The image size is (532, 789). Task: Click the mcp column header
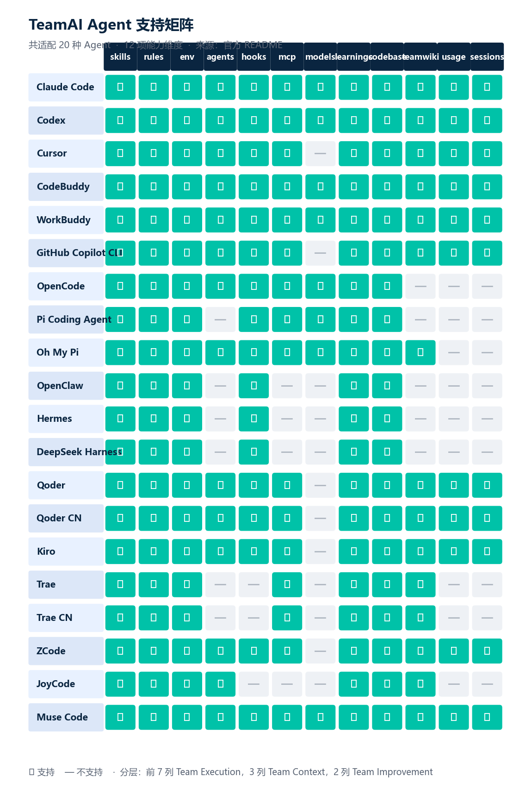[x=287, y=57]
